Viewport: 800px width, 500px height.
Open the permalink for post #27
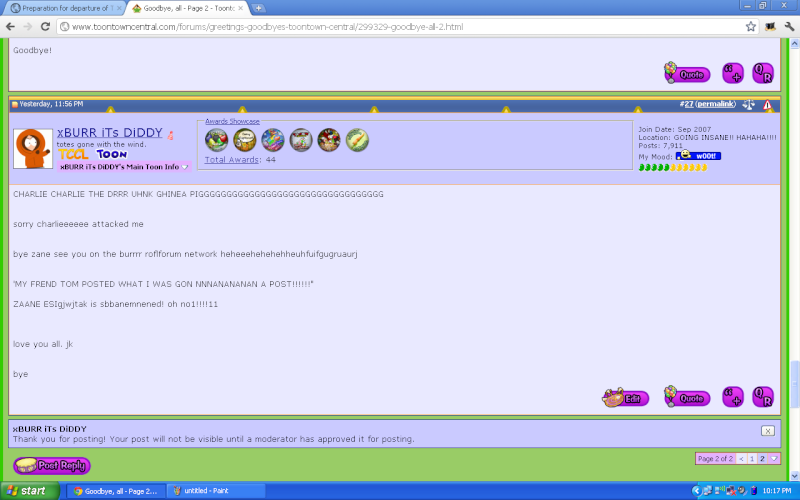click(715, 104)
